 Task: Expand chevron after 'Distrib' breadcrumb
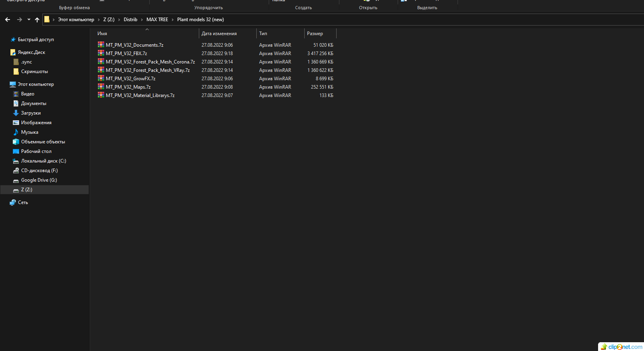click(x=142, y=20)
